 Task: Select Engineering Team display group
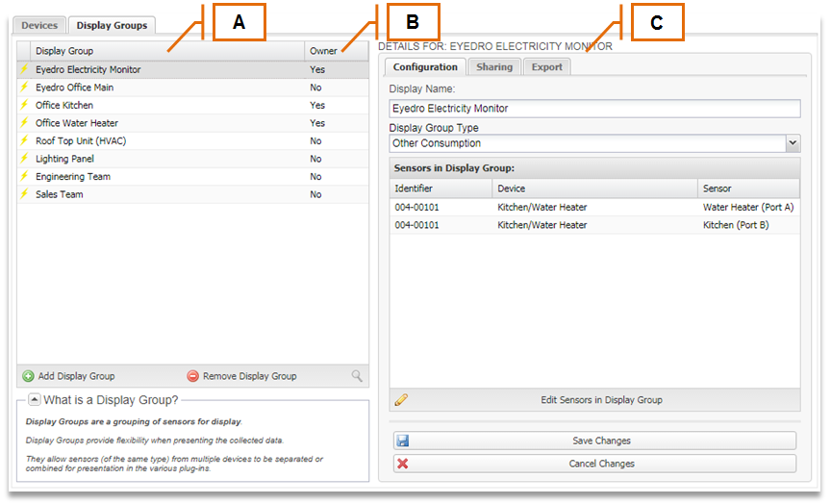(x=193, y=176)
